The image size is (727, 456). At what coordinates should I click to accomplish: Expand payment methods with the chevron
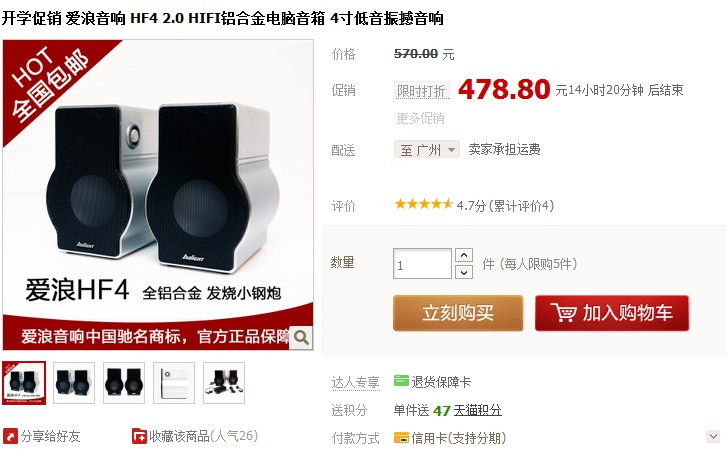pyautogui.click(x=713, y=436)
